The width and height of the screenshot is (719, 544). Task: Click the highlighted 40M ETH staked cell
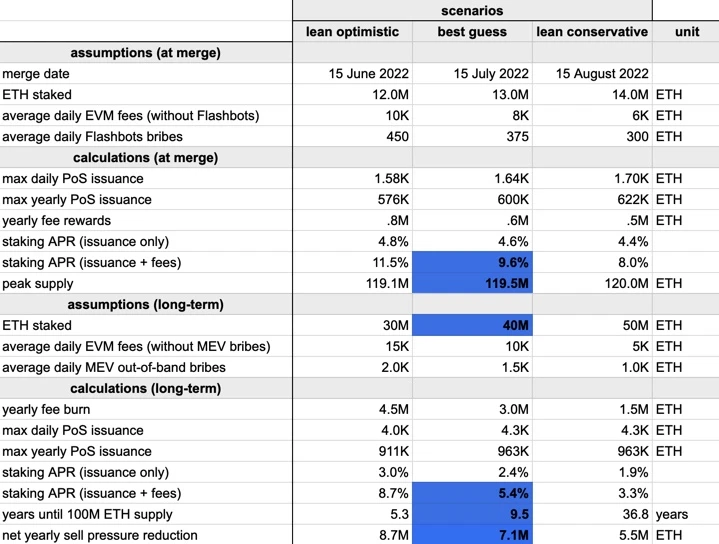coord(472,325)
